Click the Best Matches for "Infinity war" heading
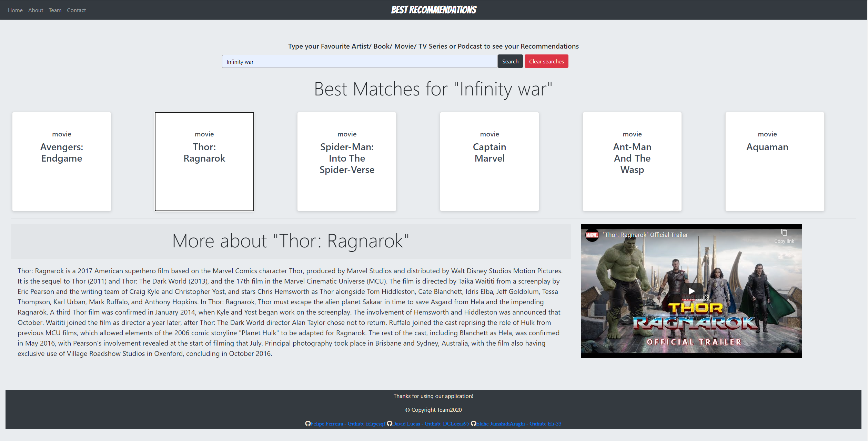 433,89
